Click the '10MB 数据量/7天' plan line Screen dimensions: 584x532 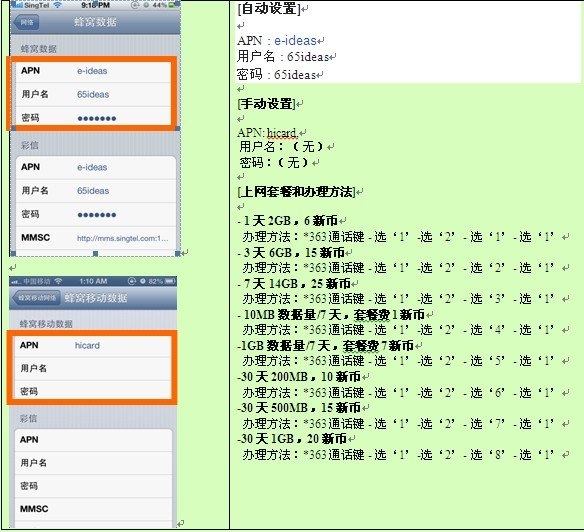(331, 315)
